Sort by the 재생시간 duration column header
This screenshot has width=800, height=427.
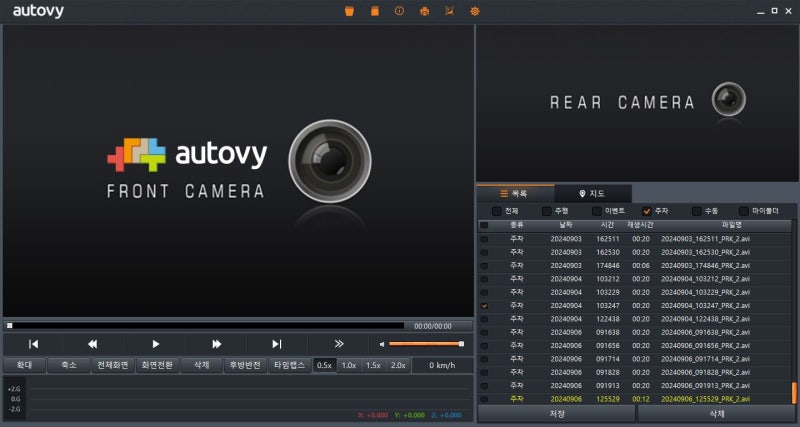click(641, 225)
